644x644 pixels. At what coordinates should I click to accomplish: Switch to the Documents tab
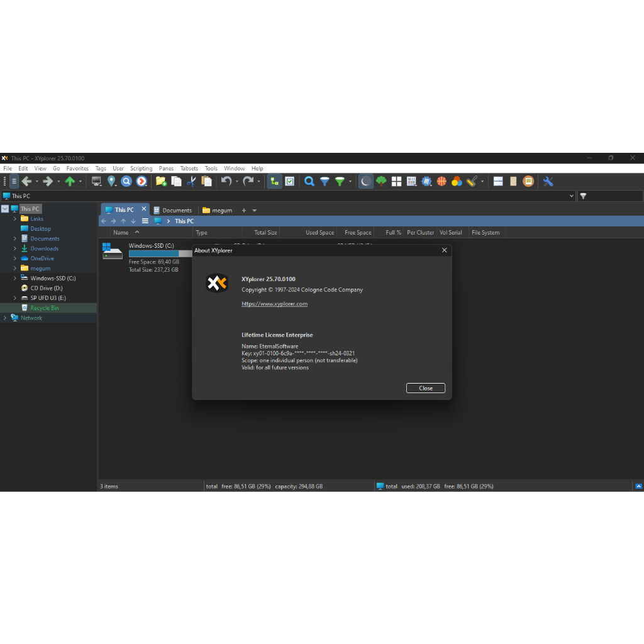point(173,210)
